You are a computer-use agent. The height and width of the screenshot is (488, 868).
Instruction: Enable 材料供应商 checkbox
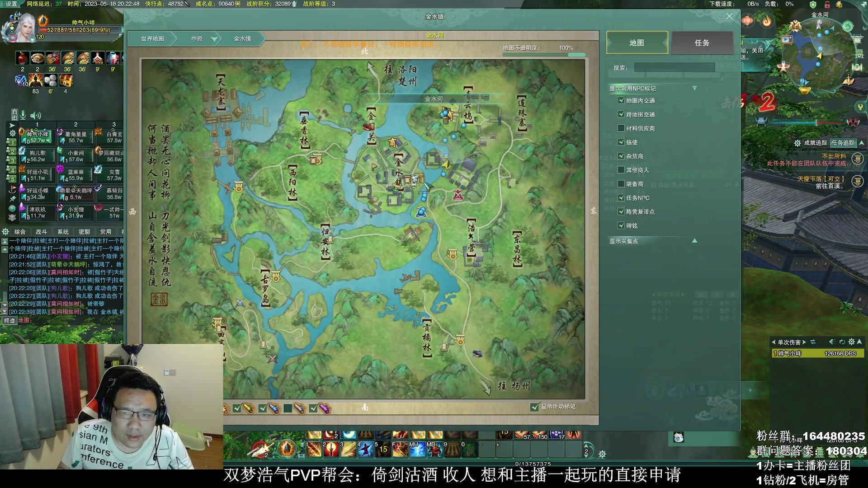point(621,128)
